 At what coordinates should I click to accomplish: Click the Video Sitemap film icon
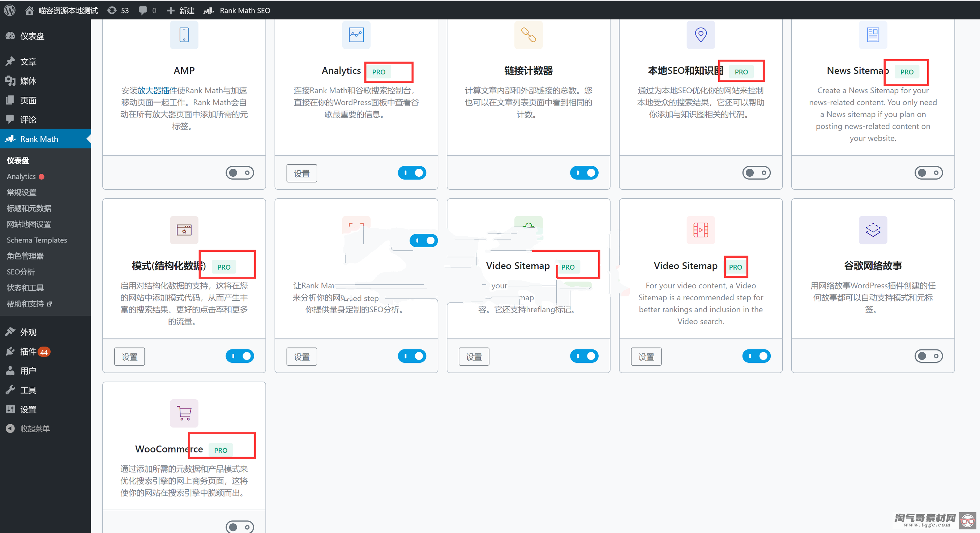click(701, 230)
